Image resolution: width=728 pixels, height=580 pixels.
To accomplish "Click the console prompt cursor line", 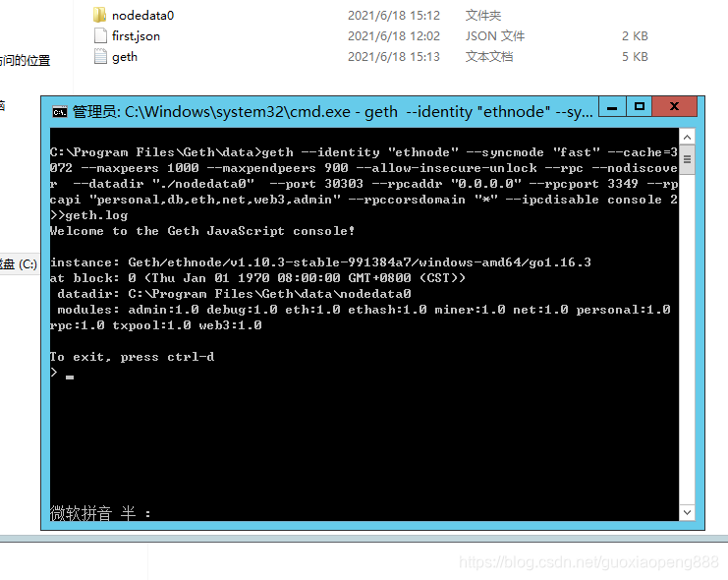I will click(x=62, y=373).
